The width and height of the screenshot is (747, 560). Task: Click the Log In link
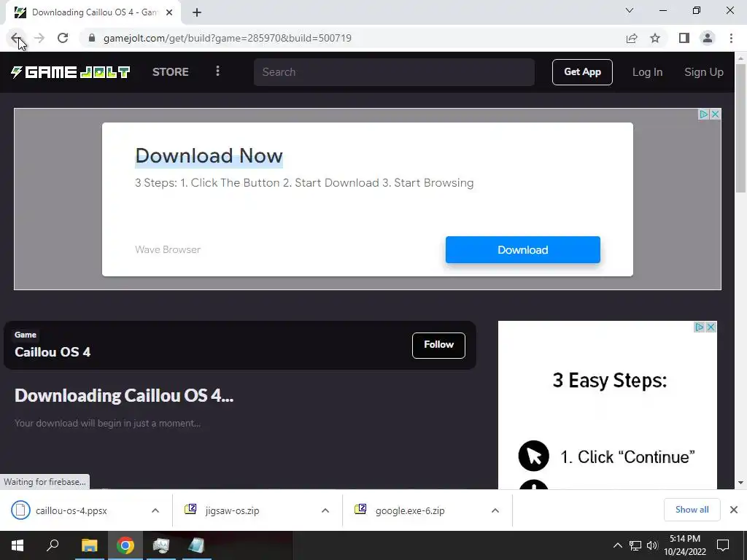tap(647, 72)
